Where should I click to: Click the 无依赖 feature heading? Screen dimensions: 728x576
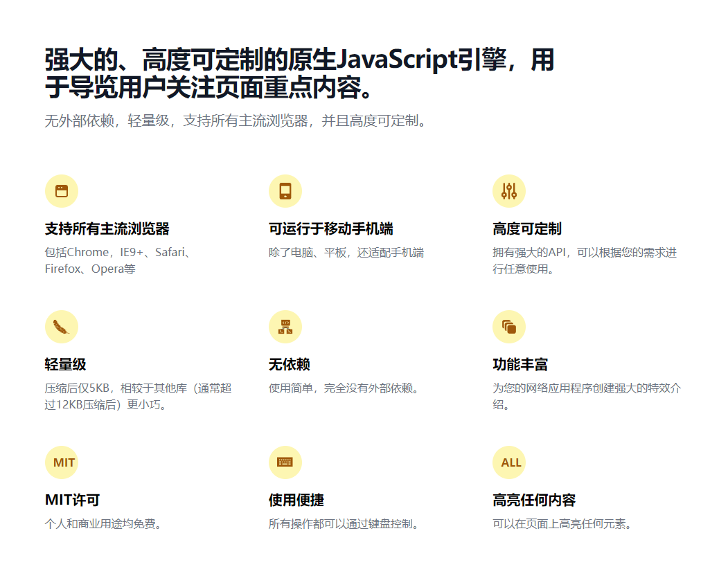pos(290,365)
